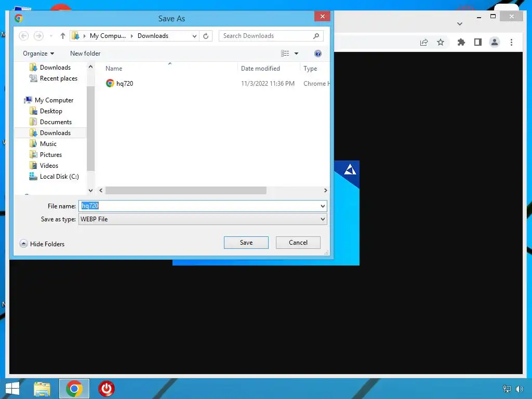
Task: Click the Forward arrow in Save As dialog
Action: [38, 36]
